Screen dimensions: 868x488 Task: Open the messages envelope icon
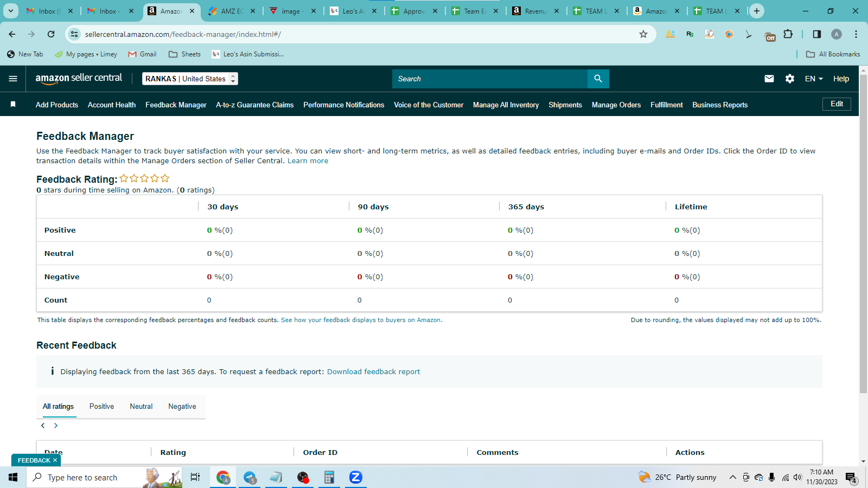[769, 79]
